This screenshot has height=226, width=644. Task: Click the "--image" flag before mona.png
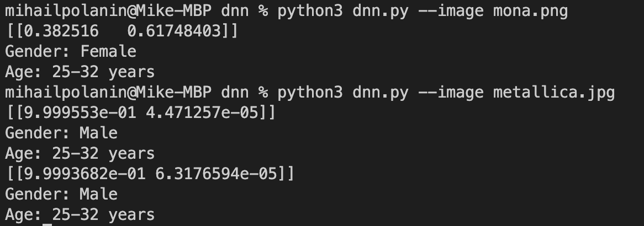tap(451, 12)
